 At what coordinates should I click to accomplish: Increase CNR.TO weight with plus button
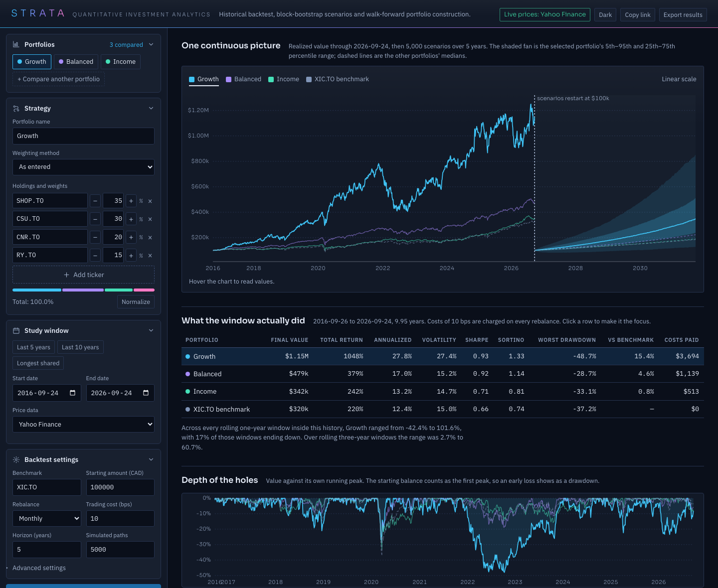pos(131,237)
